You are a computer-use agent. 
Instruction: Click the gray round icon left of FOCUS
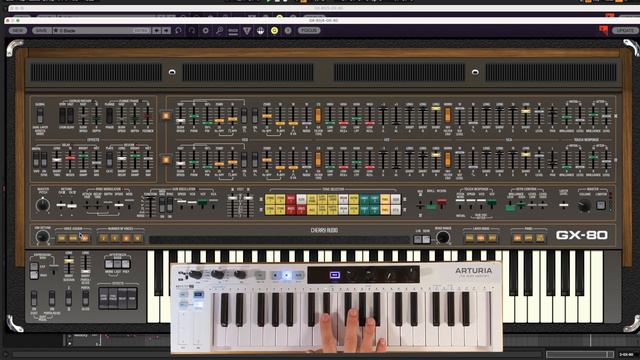[288, 31]
